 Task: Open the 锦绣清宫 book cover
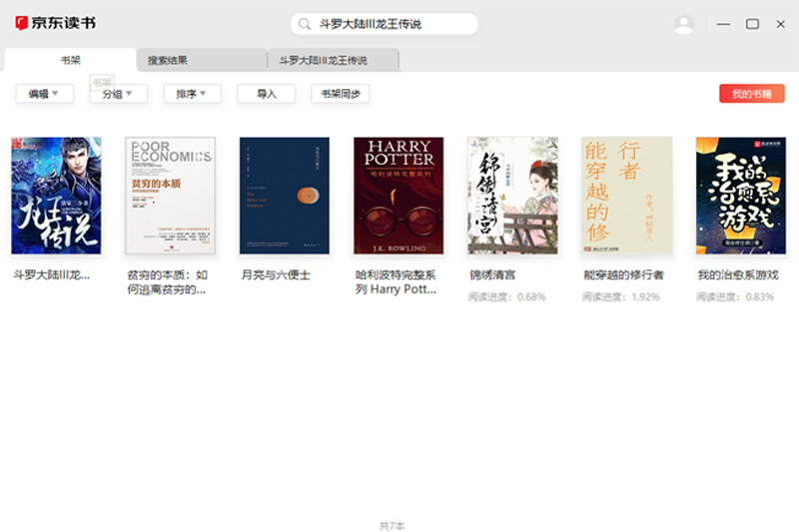click(x=512, y=196)
